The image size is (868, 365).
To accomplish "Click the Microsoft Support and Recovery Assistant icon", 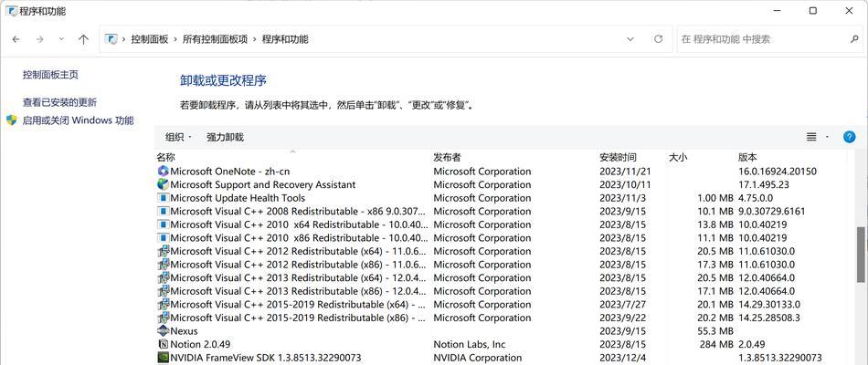I will pos(163,184).
